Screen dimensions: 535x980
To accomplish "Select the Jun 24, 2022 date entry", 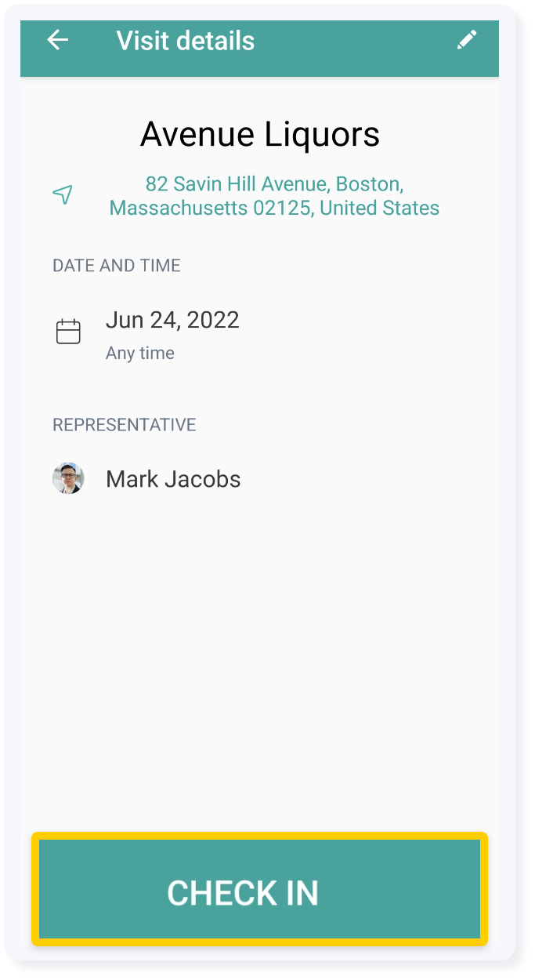I will pyautogui.click(x=172, y=320).
